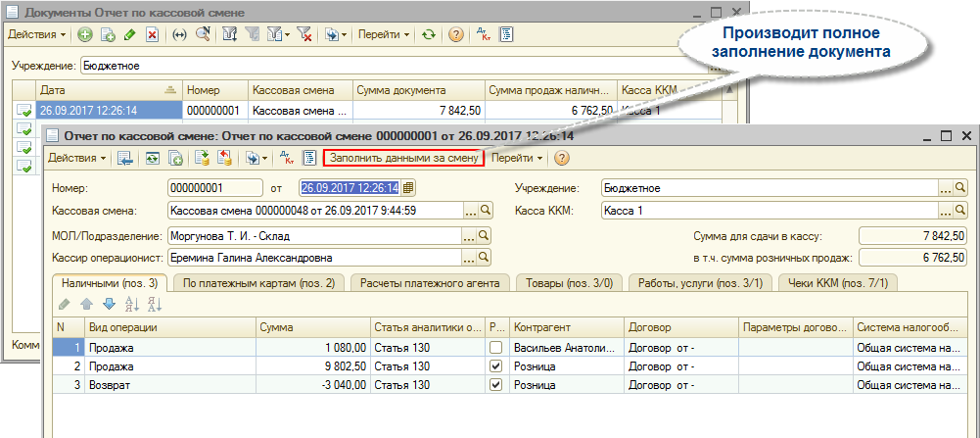The height and width of the screenshot is (438, 980).
Task: Uncheck the box in second Продажа row
Action: pyautogui.click(x=495, y=365)
